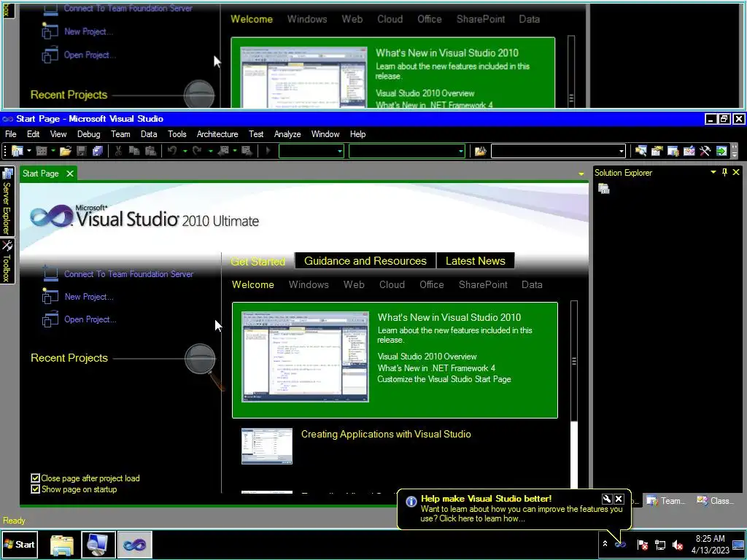Image resolution: width=747 pixels, height=560 pixels.
Task: Select the Cloud category tab
Action: pos(392,285)
